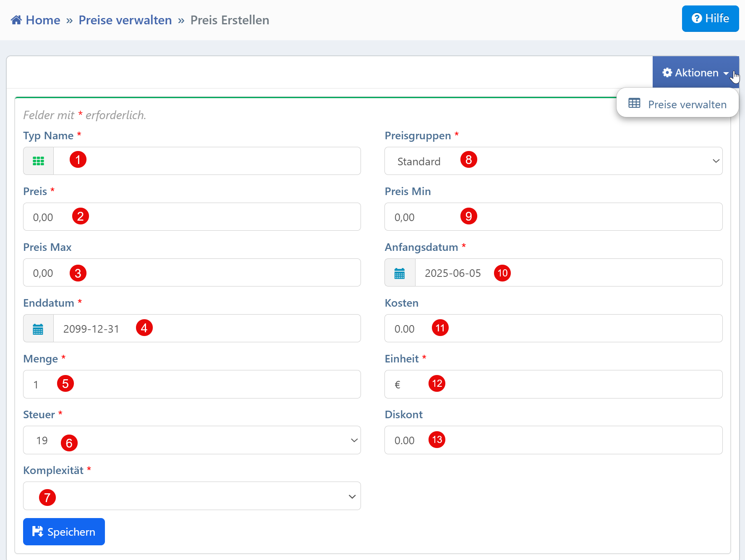This screenshot has width=745, height=560.
Task: Click the save icon on Speichern button
Action: pos(37,531)
